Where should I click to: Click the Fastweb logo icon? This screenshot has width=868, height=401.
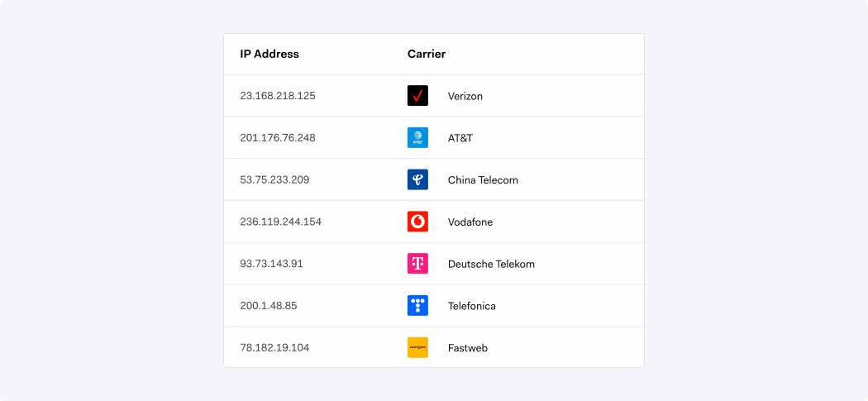tap(417, 348)
